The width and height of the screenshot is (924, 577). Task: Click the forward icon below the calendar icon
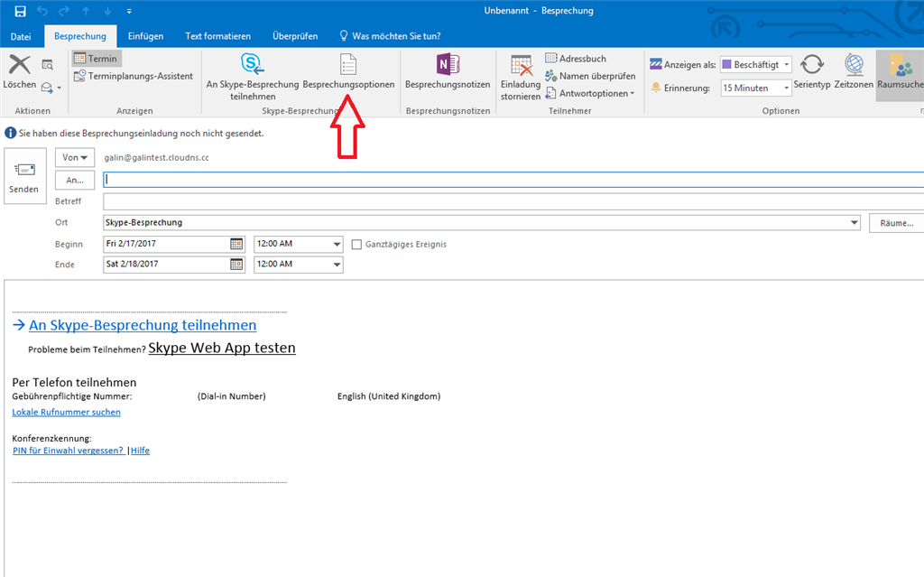click(47, 88)
